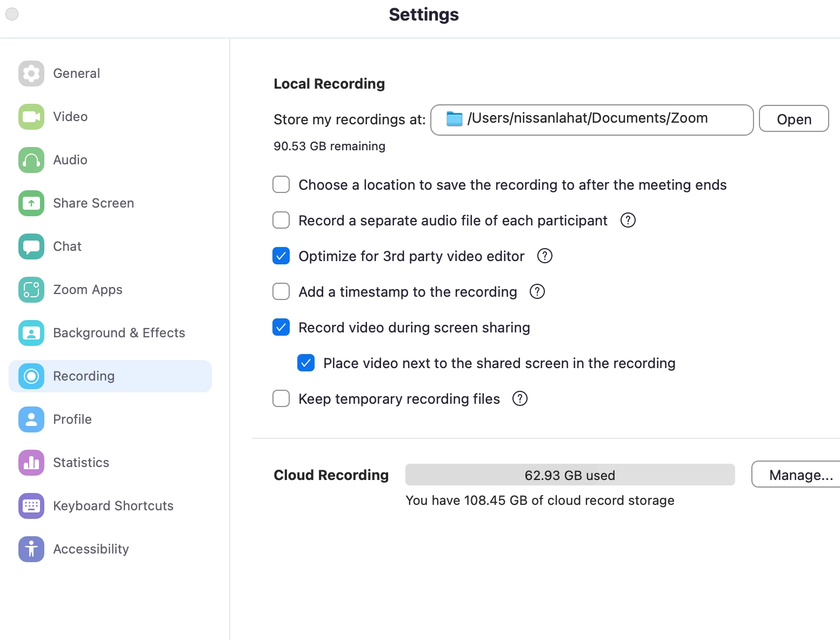Switch to Keyboard Shortcuts section
This screenshot has height=640, width=840.
click(x=113, y=506)
